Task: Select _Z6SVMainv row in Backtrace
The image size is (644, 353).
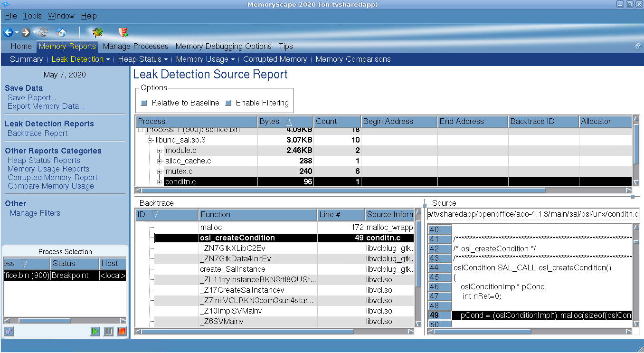Action: 284,322
